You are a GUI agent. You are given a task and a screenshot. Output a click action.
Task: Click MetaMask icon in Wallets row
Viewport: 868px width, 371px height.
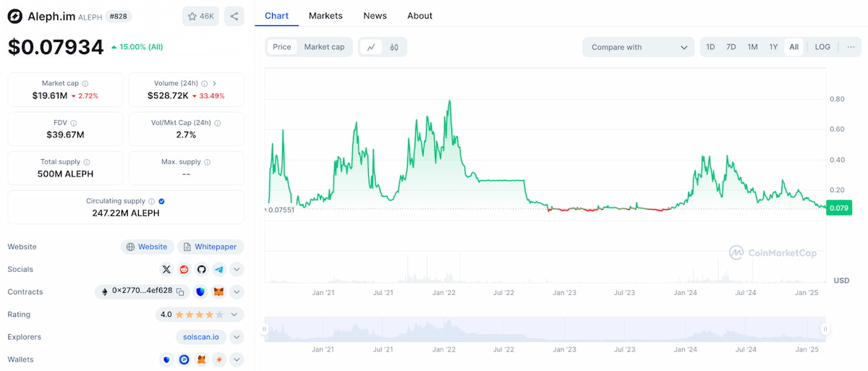coord(201,359)
